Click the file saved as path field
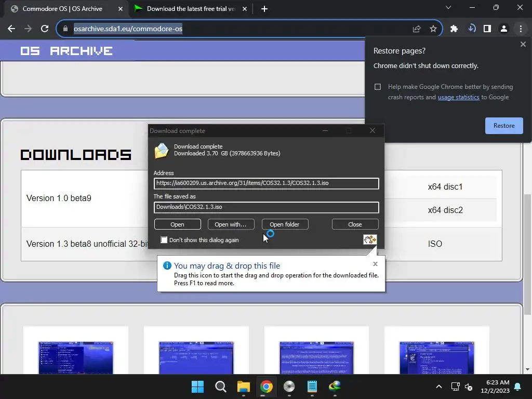Image resolution: width=532 pixels, height=399 pixels. (x=267, y=207)
